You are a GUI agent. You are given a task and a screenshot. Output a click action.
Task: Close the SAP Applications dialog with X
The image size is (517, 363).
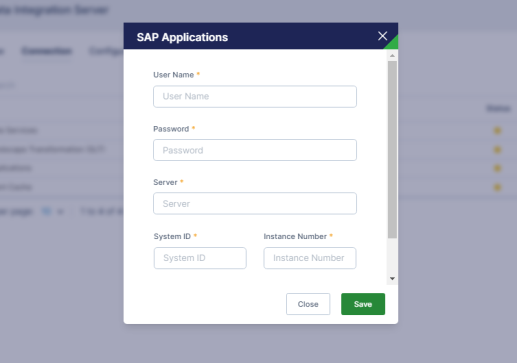pos(382,36)
